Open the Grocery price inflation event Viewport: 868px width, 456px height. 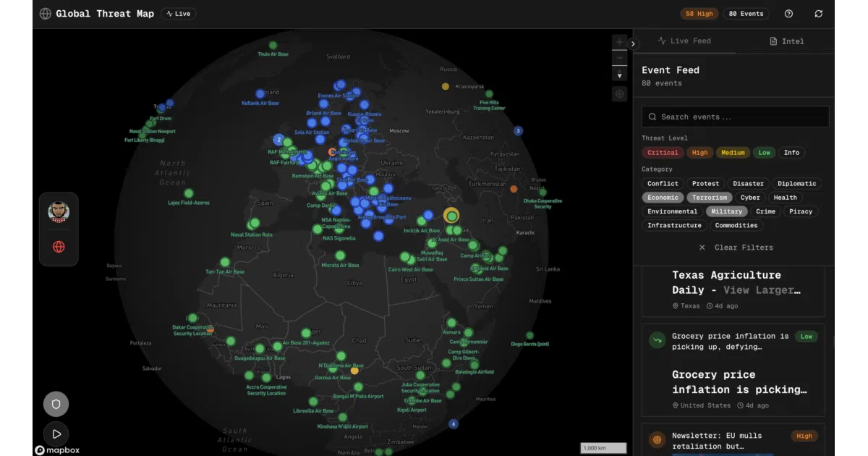733,370
